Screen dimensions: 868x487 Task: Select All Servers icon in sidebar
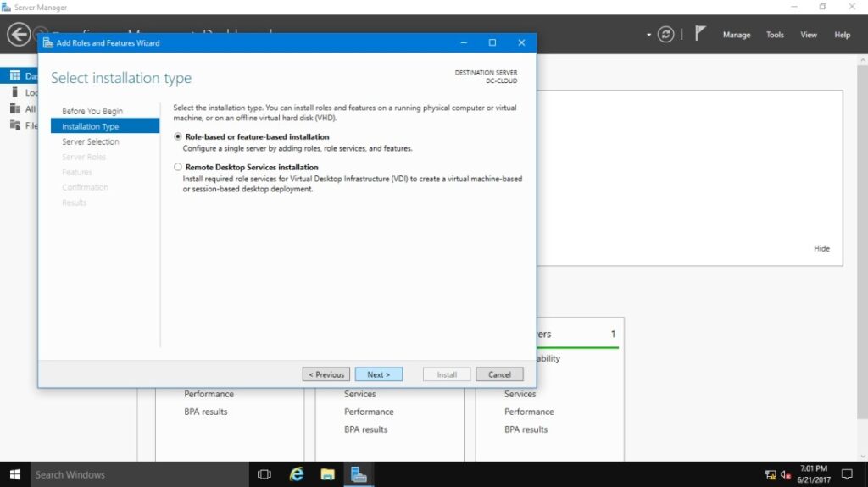point(15,109)
